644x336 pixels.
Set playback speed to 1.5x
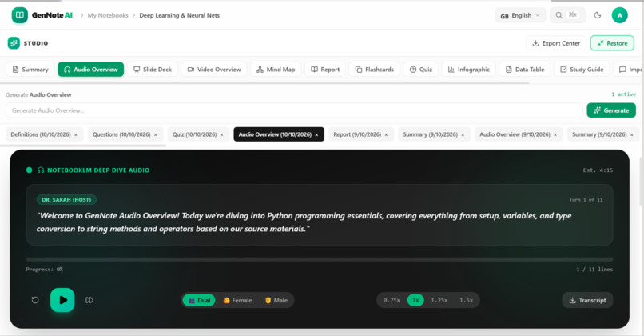(x=466, y=300)
